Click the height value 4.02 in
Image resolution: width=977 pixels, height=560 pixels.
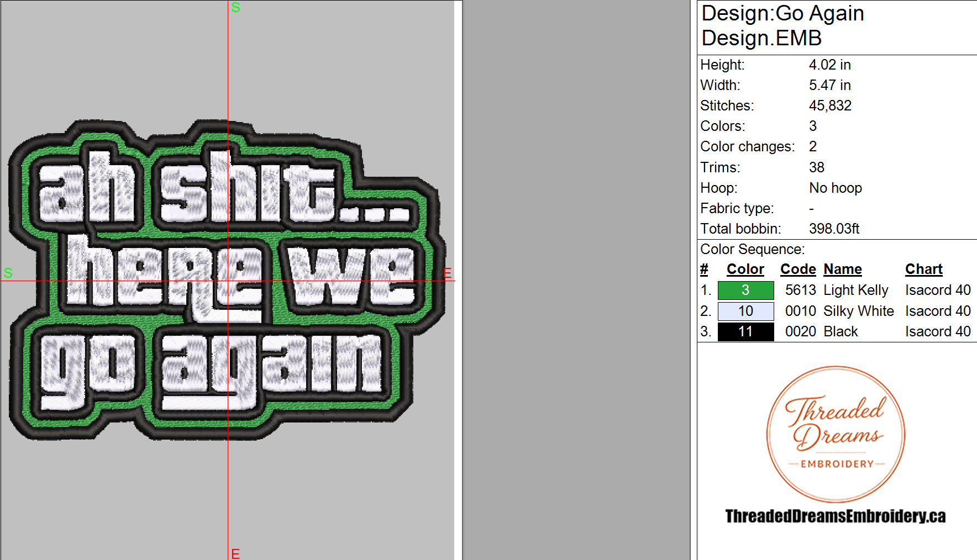pyautogui.click(x=829, y=65)
